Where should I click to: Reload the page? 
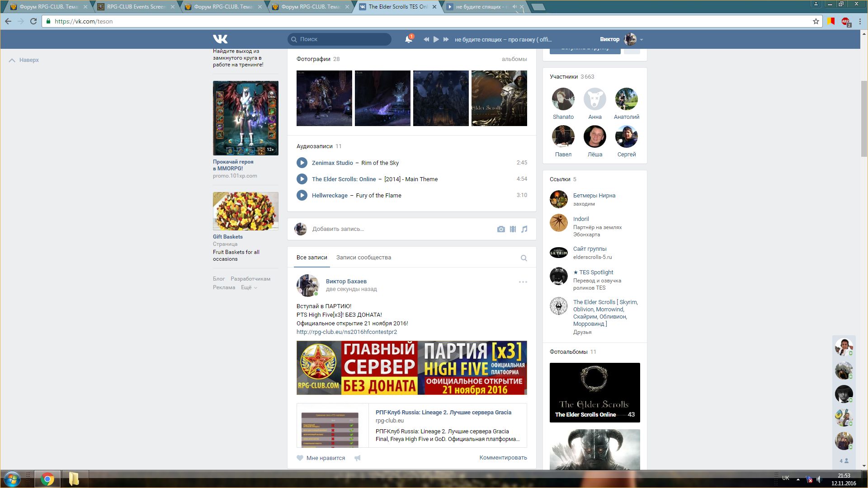tap(33, 21)
